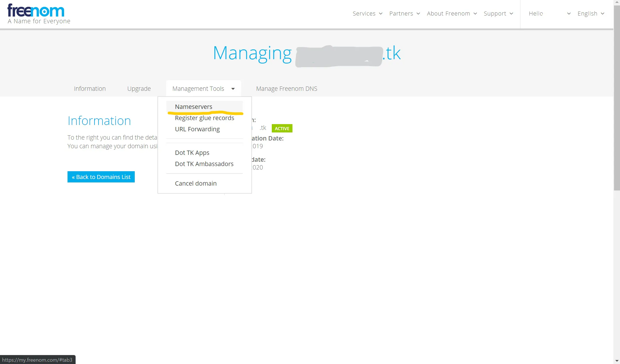620x364 pixels.
Task: Change language via English dropdown
Action: (x=591, y=14)
